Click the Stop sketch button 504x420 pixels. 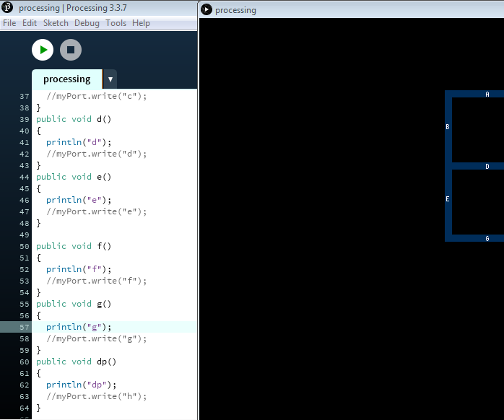point(71,50)
